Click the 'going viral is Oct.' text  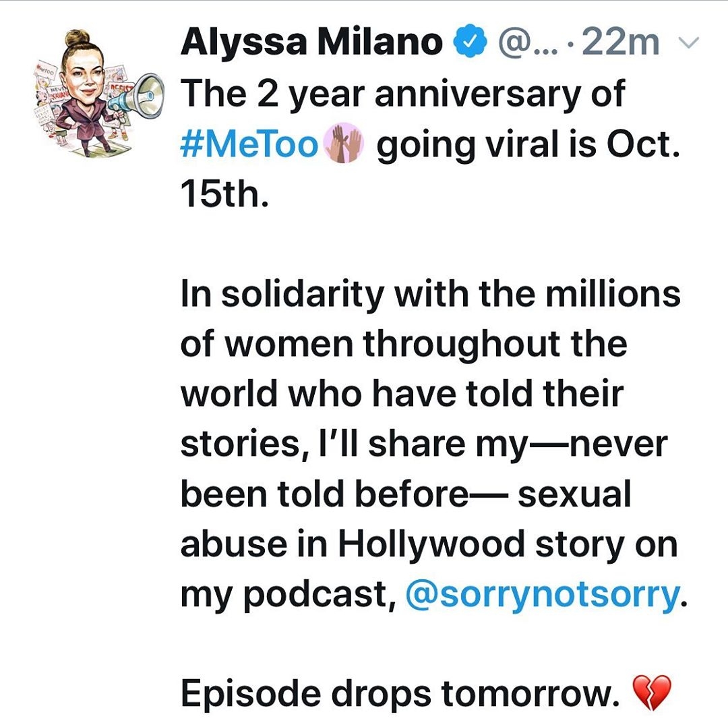pyautogui.click(x=528, y=144)
